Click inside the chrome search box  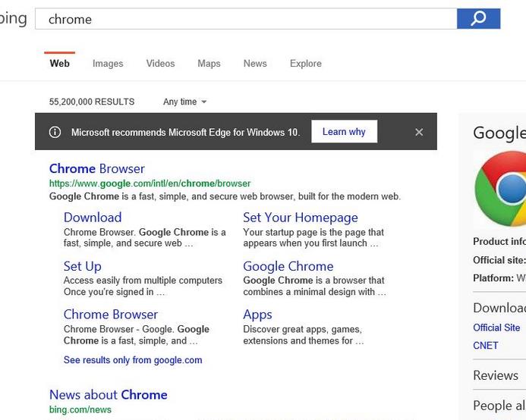246,19
